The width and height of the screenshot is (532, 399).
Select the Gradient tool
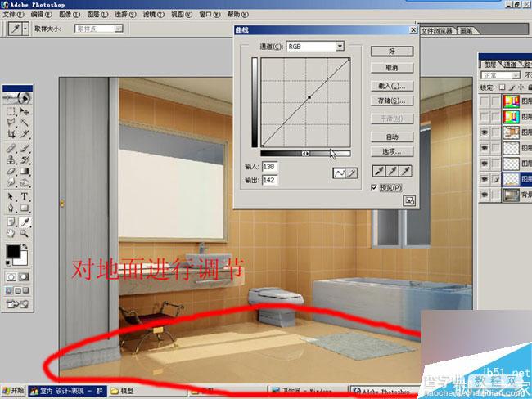click(x=24, y=171)
